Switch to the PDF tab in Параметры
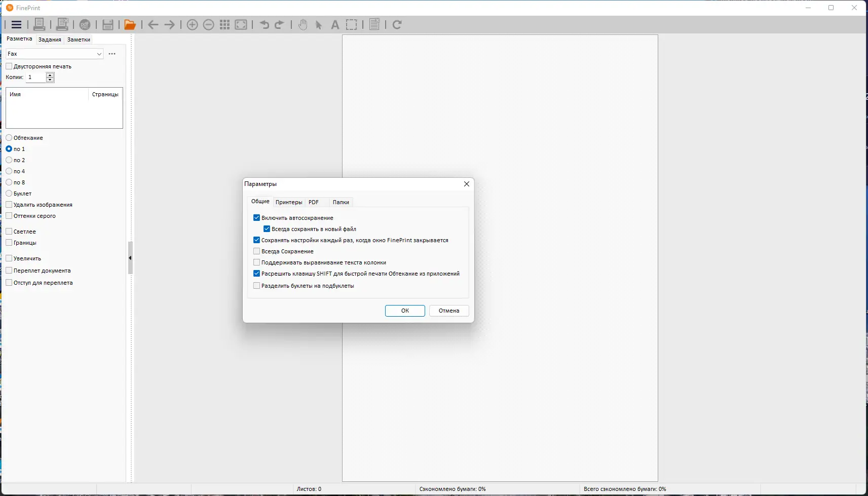 tap(314, 202)
